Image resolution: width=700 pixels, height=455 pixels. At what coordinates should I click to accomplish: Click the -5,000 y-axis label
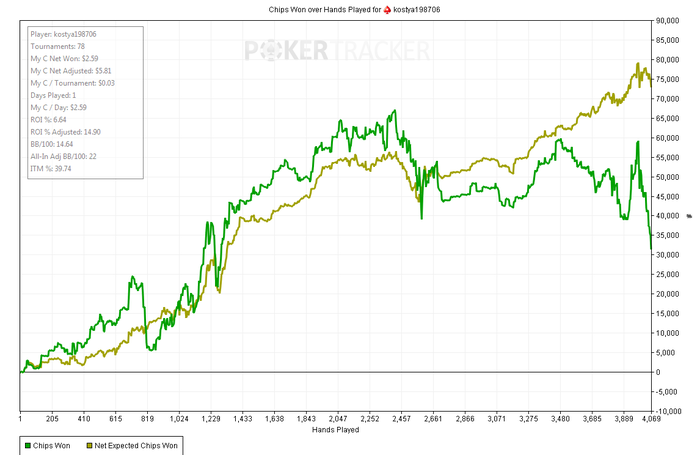pyautogui.click(x=667, y=392)
